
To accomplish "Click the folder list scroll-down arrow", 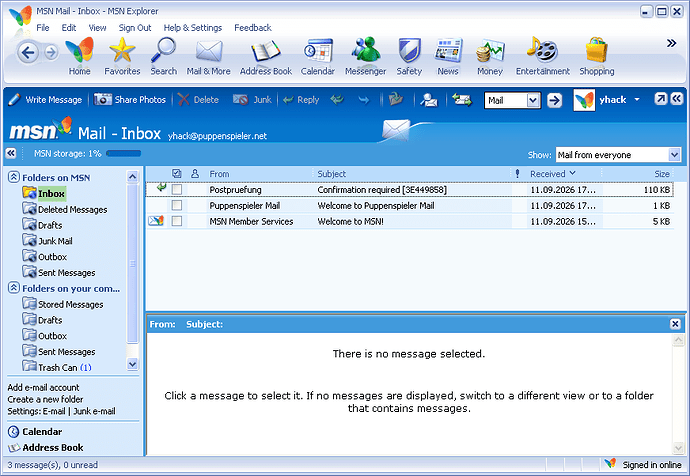I will click(x=132, y=364).
